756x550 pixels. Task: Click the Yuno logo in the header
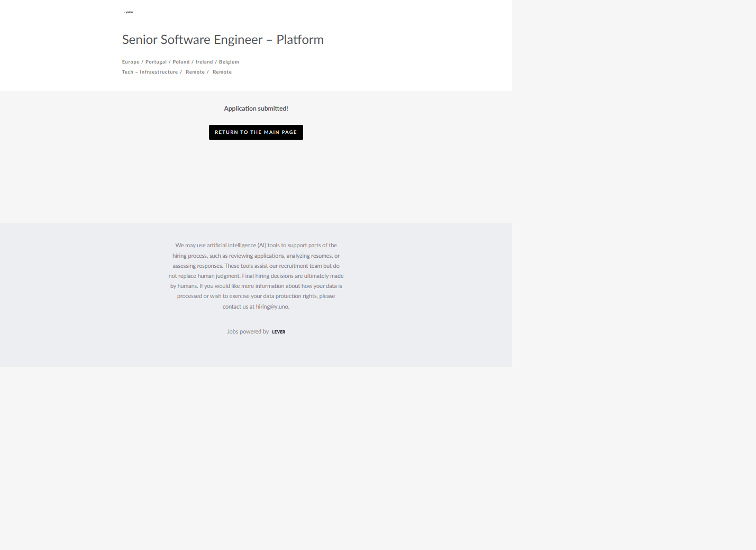128,12
